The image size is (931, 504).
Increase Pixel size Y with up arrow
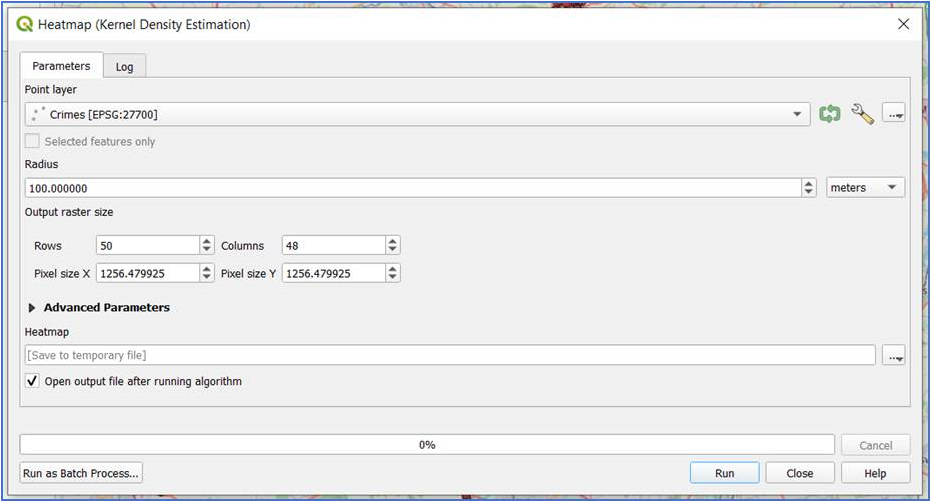[x=392, y=268]
